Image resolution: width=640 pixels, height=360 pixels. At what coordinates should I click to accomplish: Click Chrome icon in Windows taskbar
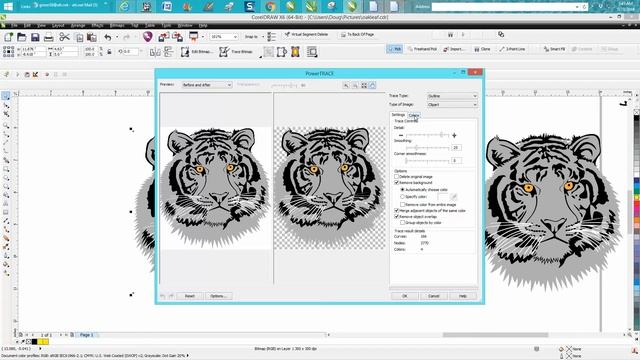click(270, 6)
